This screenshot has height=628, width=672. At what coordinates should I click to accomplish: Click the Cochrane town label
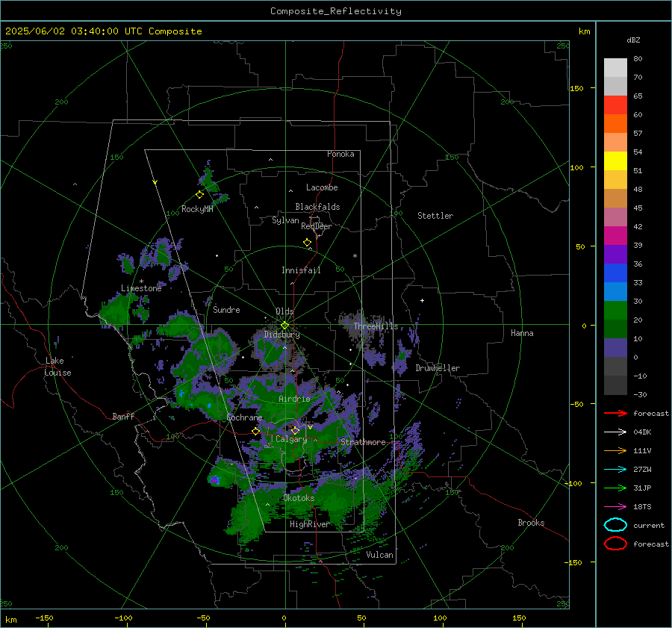click(244, 417)
